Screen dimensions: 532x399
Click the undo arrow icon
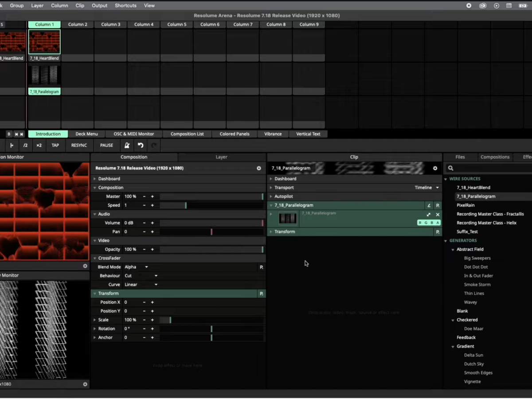click(141, 145)
